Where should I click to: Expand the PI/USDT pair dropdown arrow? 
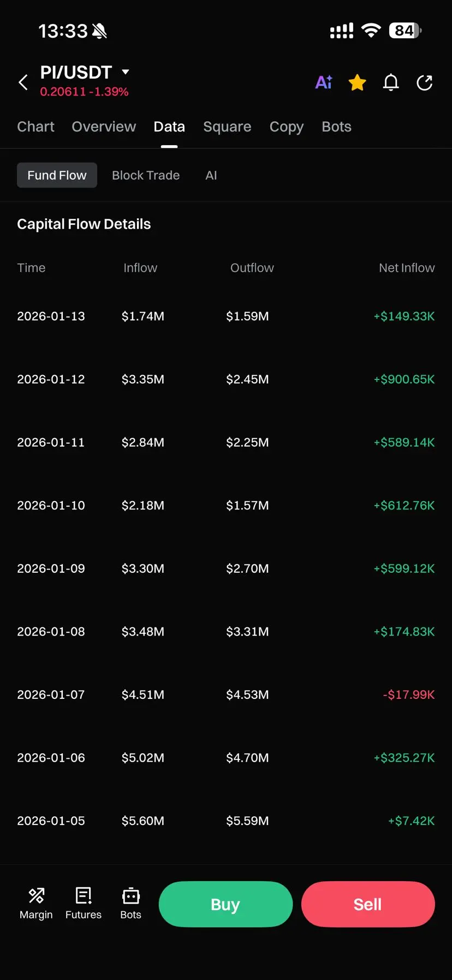[126, 72]
